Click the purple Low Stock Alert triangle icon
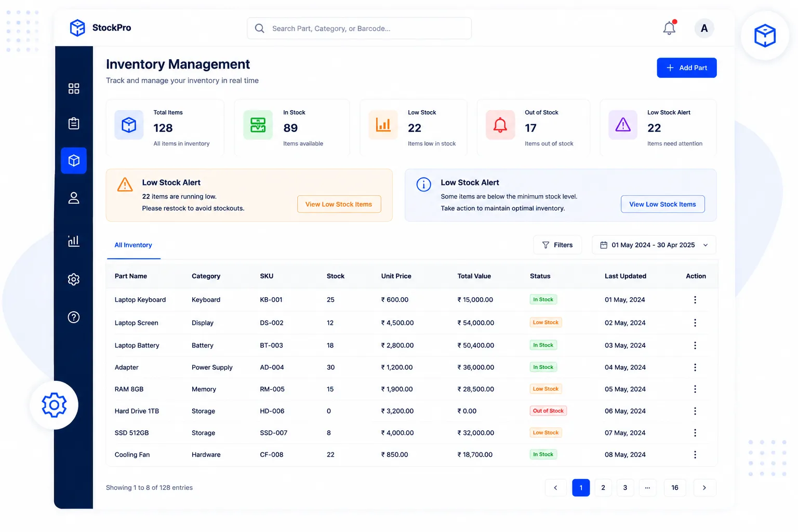Image resolution: width=798 pixels, height=532 pixels. (623, 125)
